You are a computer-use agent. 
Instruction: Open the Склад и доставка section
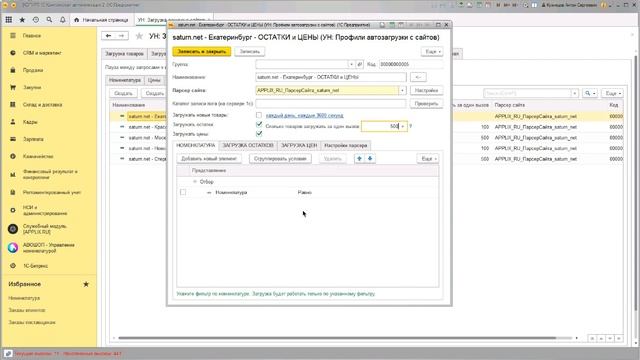click(x=42, y=105)
